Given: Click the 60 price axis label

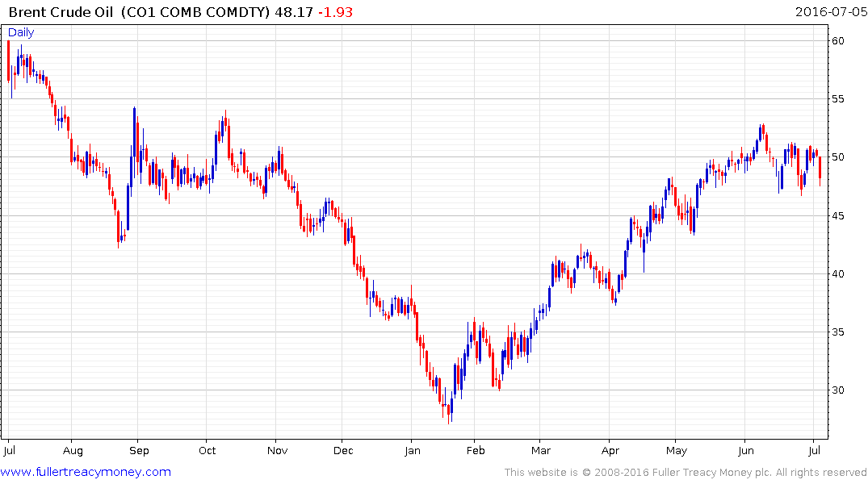Looking at the screenshot, I should pos(837,41).
